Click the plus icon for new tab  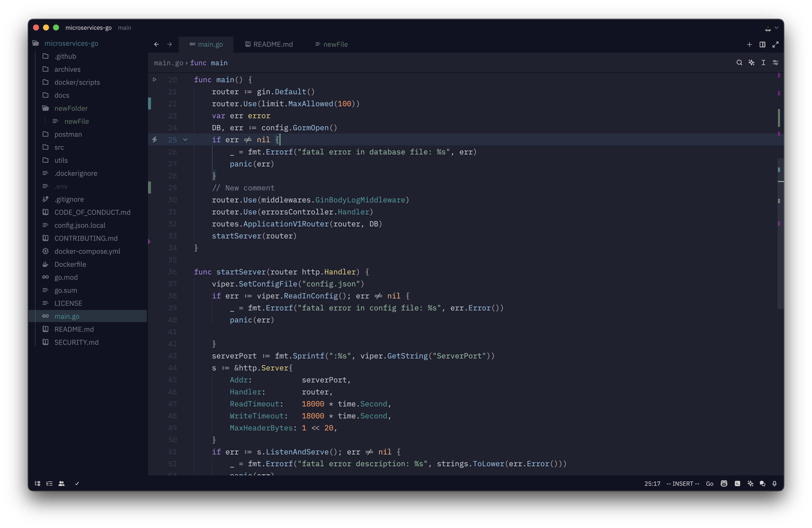[x=749, y=44]
